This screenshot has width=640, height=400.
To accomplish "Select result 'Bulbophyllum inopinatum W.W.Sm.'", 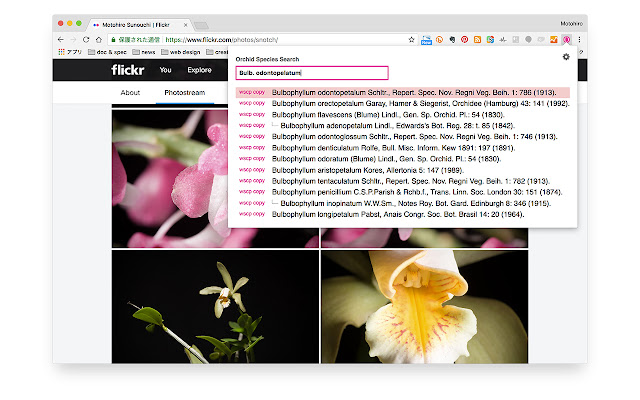I will tap(416, 203).
